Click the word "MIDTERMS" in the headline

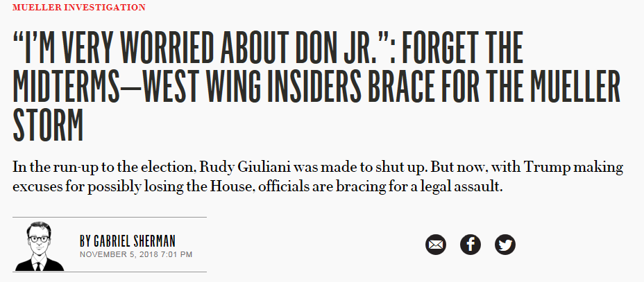pos(66,87)
